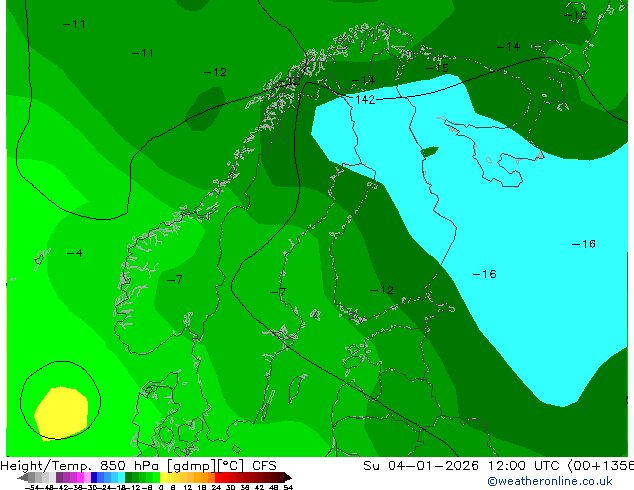
Task: Click the "-12" label in the top-right corner
Action: pos(576,15)
